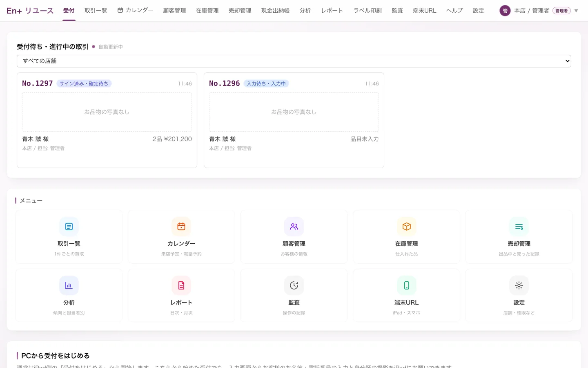Click the 自動更新中 status label
Viewport: 588px width, 368px height.
click(111, 47)
